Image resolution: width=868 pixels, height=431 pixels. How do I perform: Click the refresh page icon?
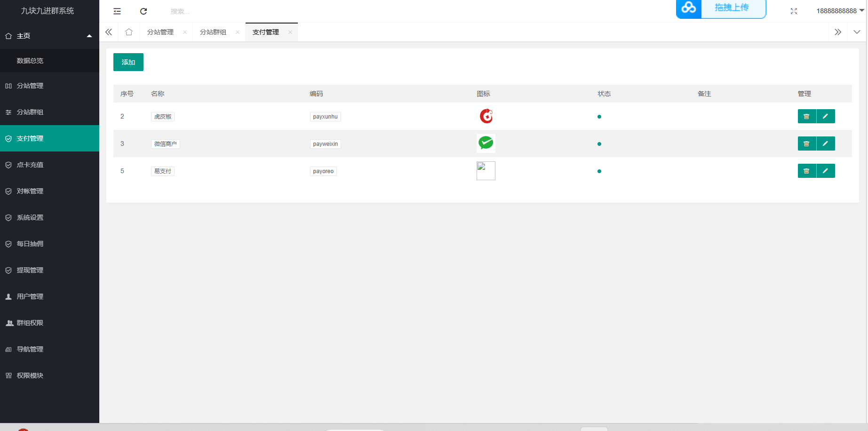(143, 11)
